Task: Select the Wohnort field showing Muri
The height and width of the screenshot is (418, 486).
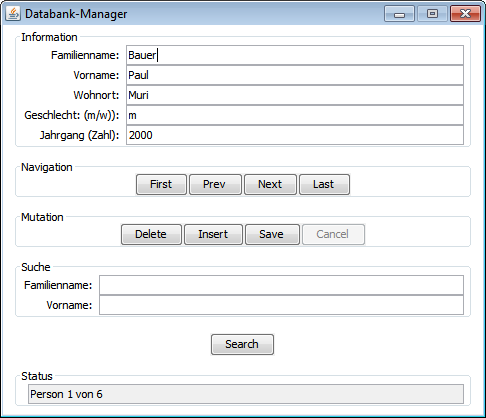Action: (x=295, y=95)
